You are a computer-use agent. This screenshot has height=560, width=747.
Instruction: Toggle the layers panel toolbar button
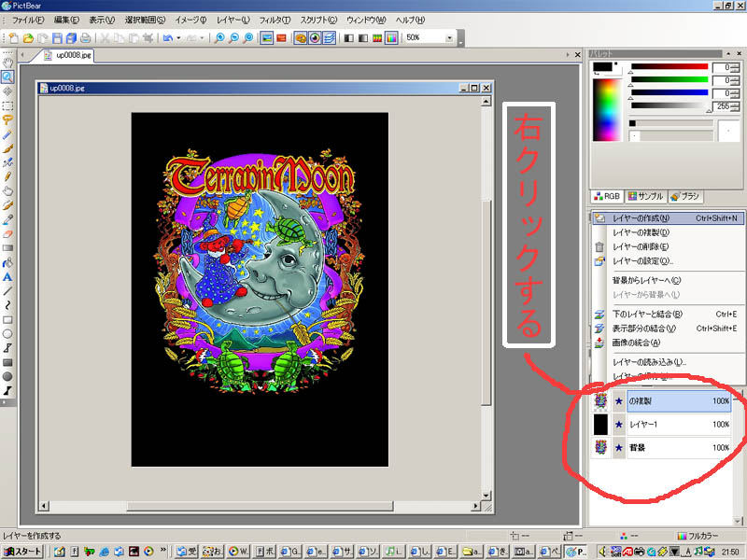[x=330, y=38]
